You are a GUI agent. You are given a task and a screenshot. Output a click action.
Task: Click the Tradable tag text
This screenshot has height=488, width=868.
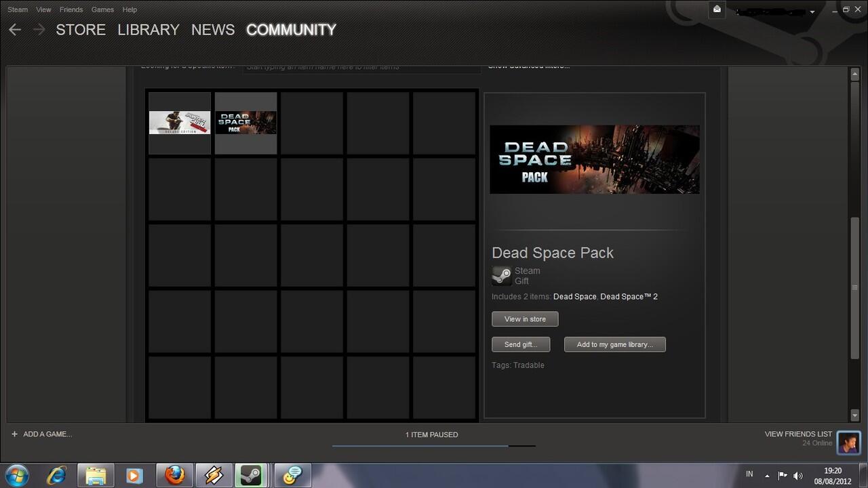pyautogui.click(x=529, y=365)
